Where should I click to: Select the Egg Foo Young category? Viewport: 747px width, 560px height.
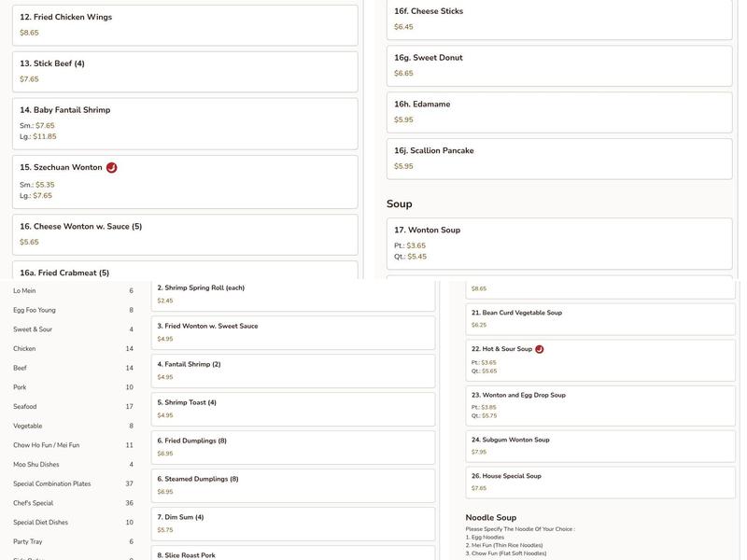click(x=35, y=310)
